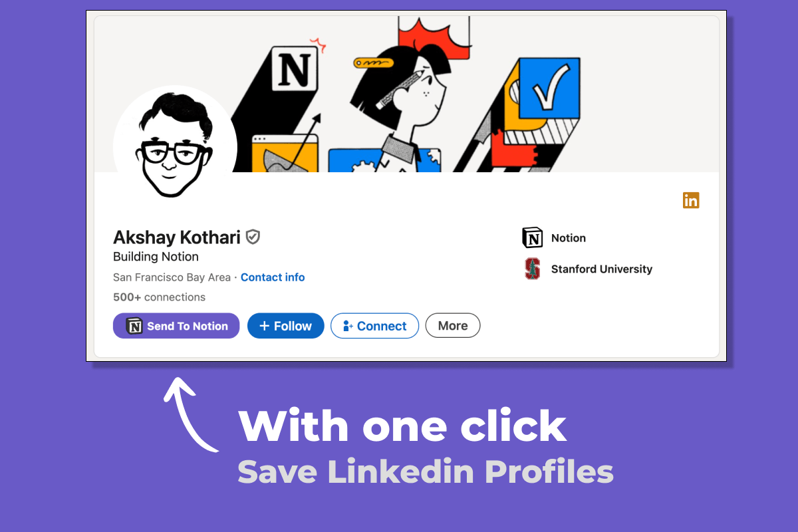The height and width of the screenshot is (532, 798).
Task: Click the Stanford University crest icon
Action: coord(532,269)
